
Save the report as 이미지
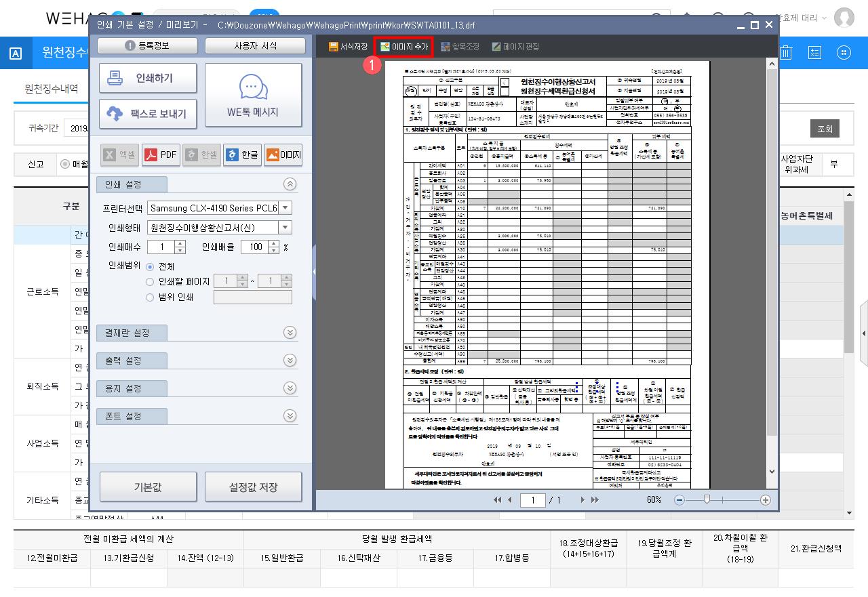(x=283, y=155)
